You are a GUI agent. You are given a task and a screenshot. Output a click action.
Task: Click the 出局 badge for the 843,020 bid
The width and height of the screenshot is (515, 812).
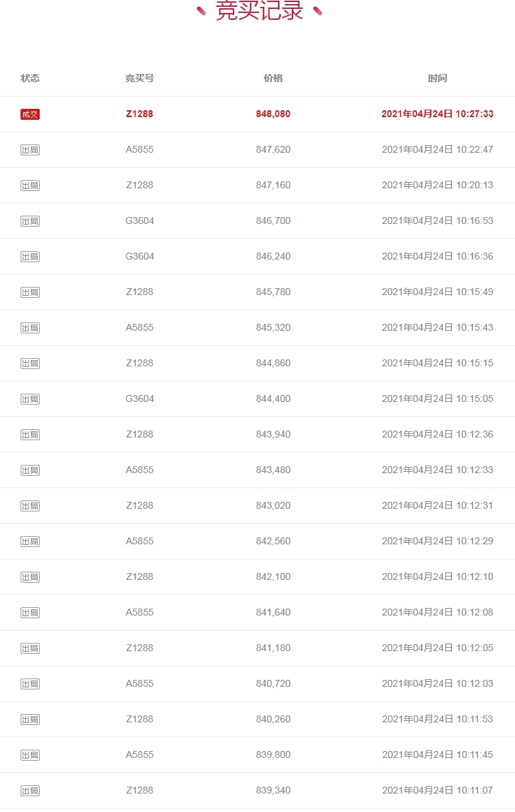tap(30, 506)
